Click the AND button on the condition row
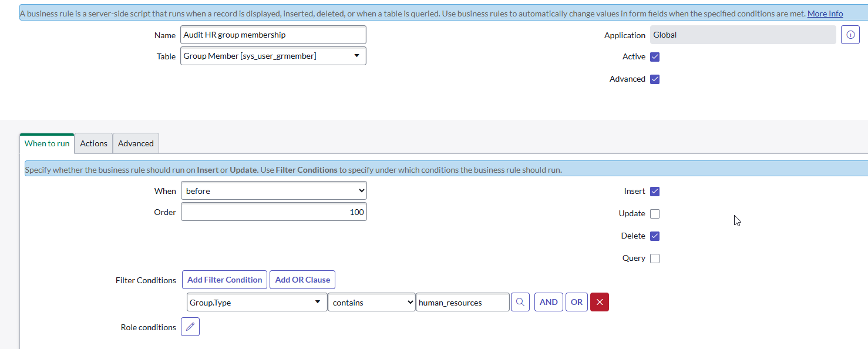868x349 pixels. pos(549,301)
